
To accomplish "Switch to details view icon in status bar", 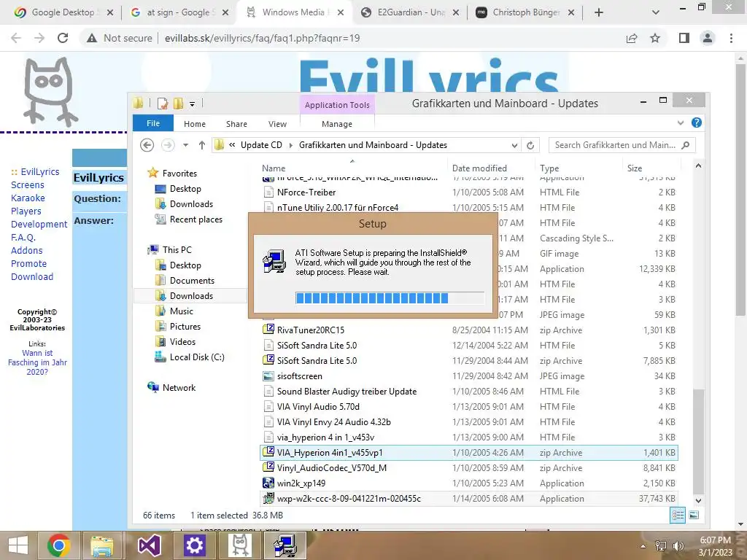I will pos(678,515).
